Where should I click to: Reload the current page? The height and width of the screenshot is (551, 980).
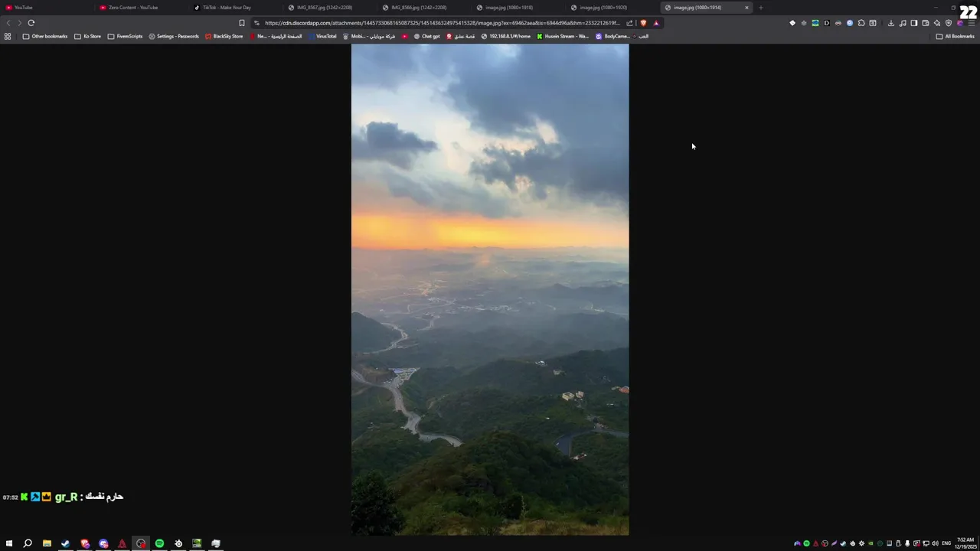[x=31, y=23]
